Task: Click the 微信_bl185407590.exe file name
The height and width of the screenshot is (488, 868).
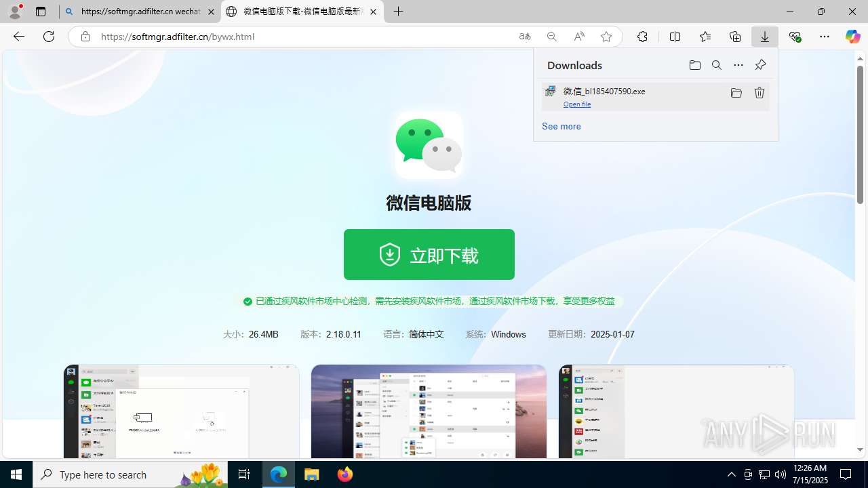Action: [604, 91]
